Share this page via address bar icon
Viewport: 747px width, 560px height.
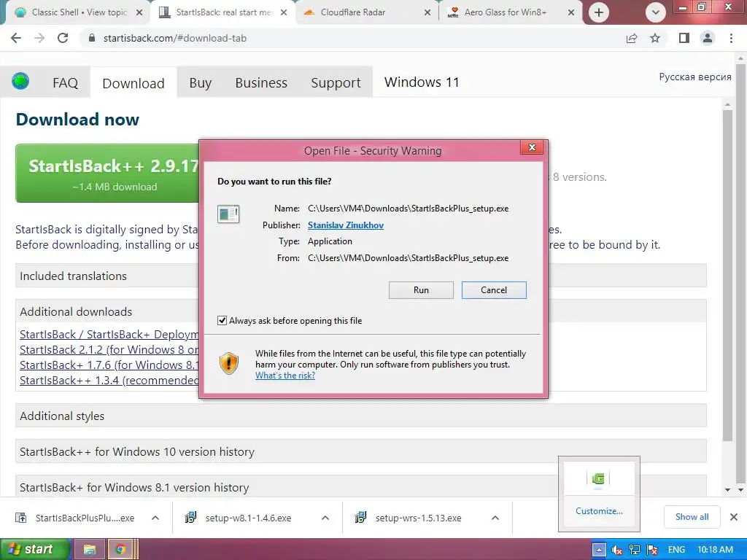(x=632, y=38)
